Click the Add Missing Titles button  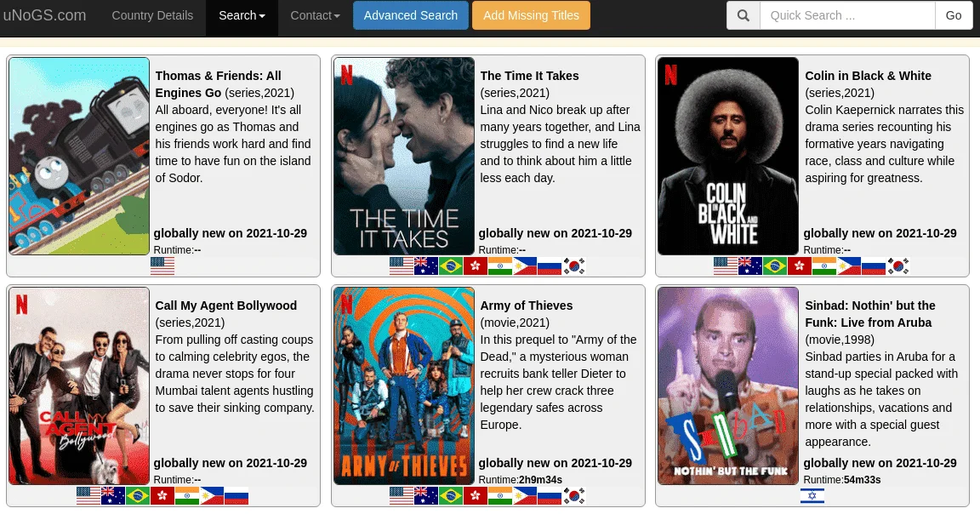point(531,15)
